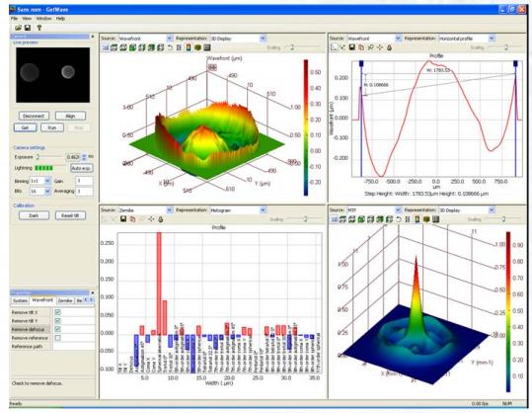
Task: Click the Reset tilt button
Action: (x=70, y=215)
